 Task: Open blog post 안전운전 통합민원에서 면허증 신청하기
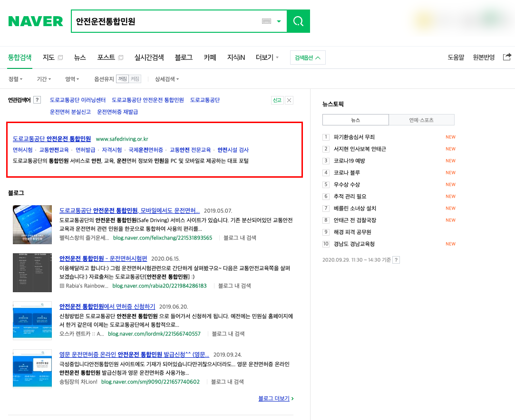tap(107, 306)
